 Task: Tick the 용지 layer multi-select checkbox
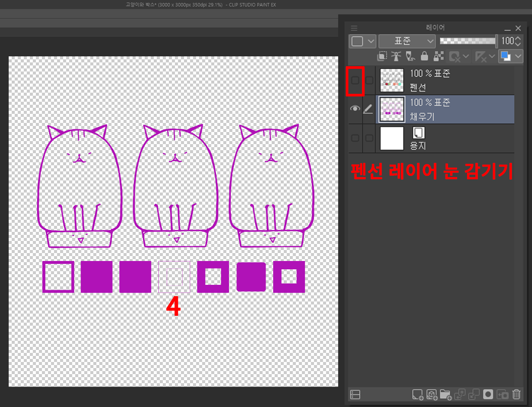click(370, 138)
